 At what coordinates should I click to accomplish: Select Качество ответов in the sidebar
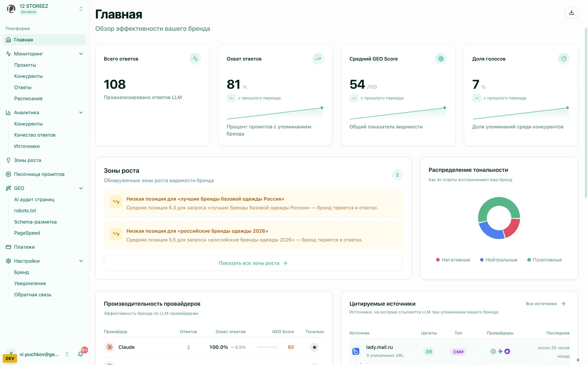pyautogui.click(x=35, y=135)
